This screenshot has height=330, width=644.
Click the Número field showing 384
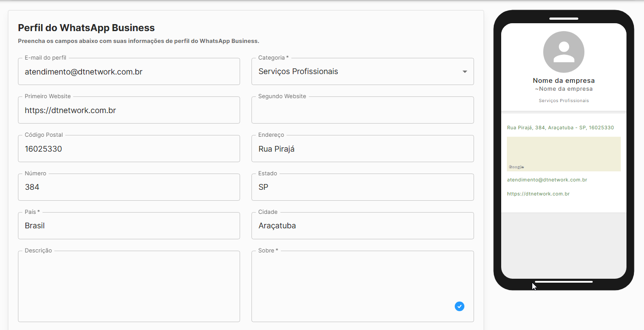tap(129, 187)
